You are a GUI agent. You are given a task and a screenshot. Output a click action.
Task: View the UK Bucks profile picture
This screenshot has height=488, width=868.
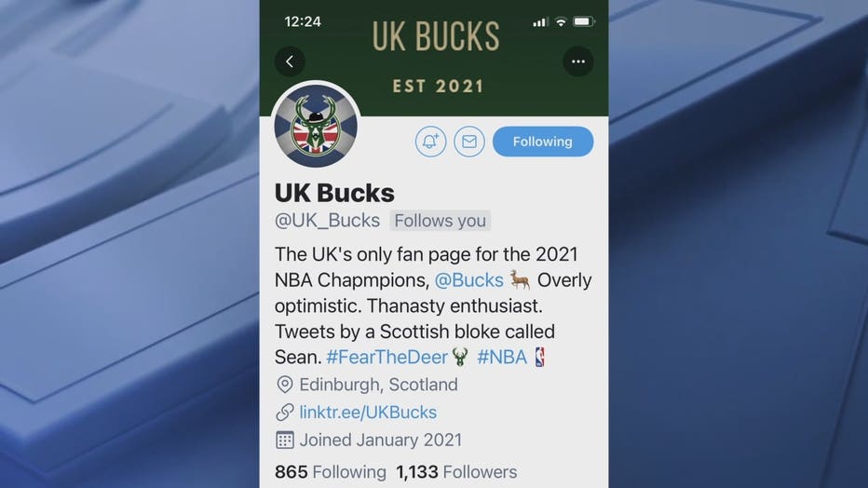click(316, 126)
